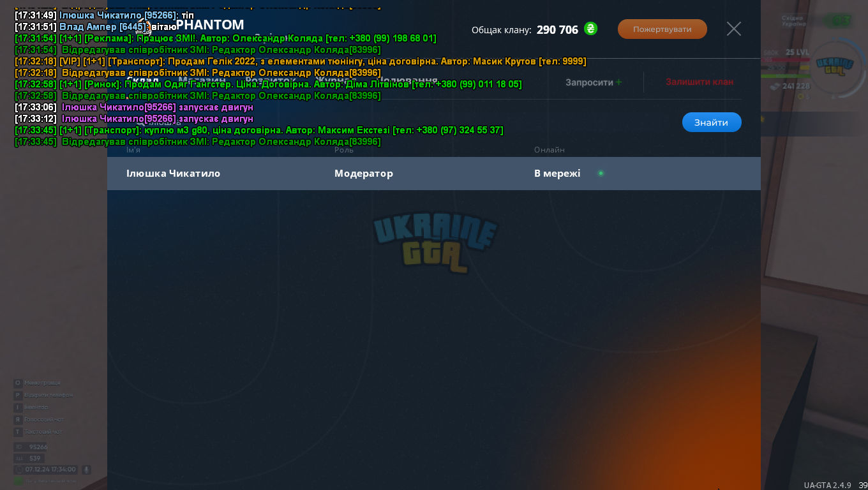Click the P key icon to open phone

click(x=18, y=395)
